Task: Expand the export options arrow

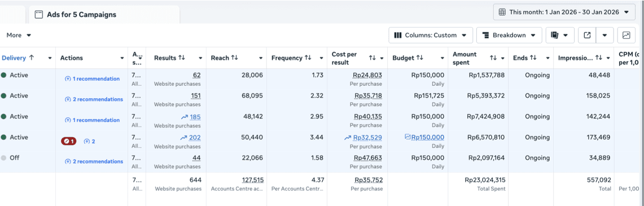Action: tap(605, 36)
